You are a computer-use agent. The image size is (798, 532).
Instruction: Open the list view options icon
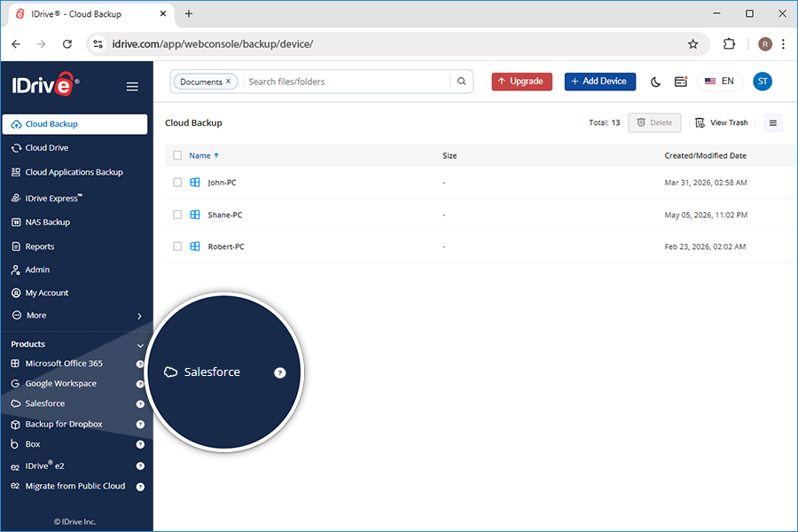[x=773, y=122]
